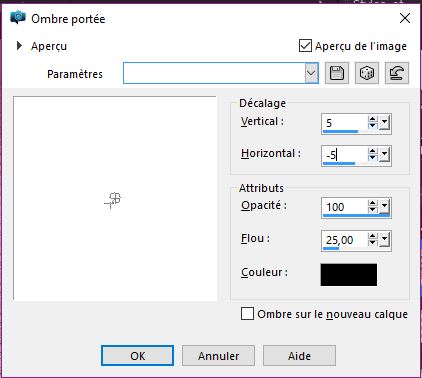Increase Flou with the up arrow

tap(373, 236)
